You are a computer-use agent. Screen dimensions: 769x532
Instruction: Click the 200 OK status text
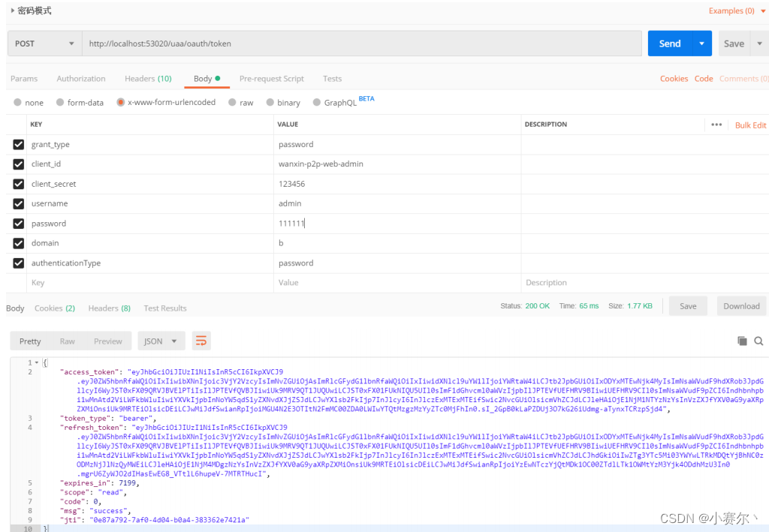coord(537,305)
